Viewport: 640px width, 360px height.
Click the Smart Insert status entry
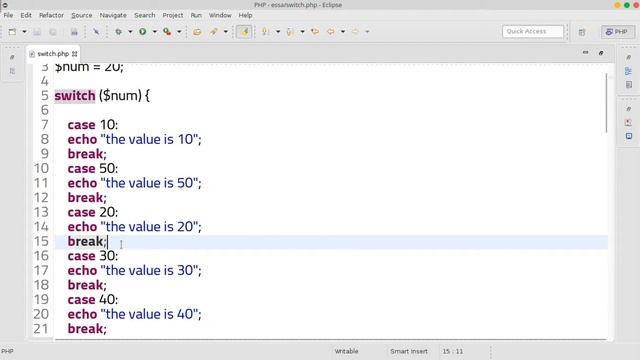[x=409, y=351]
